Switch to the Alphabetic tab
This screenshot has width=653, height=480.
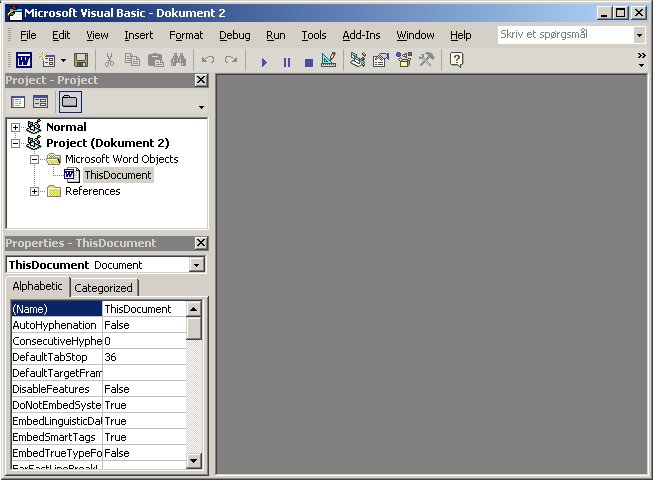click(x=37, y=286)
